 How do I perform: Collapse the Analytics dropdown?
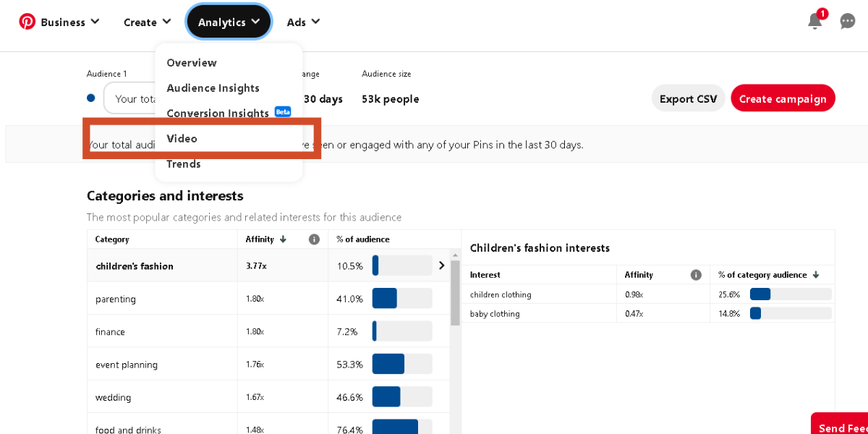click(229, 22)
